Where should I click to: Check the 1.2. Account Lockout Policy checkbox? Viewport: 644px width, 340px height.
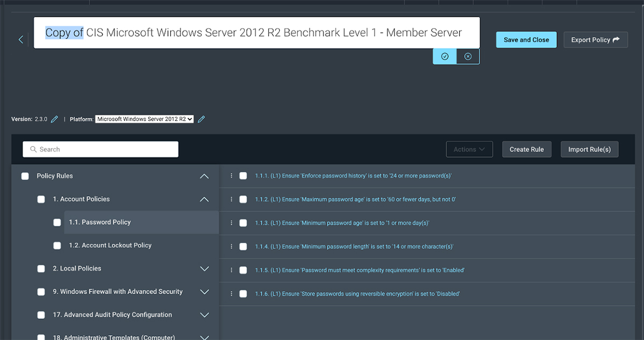point(57,245)
